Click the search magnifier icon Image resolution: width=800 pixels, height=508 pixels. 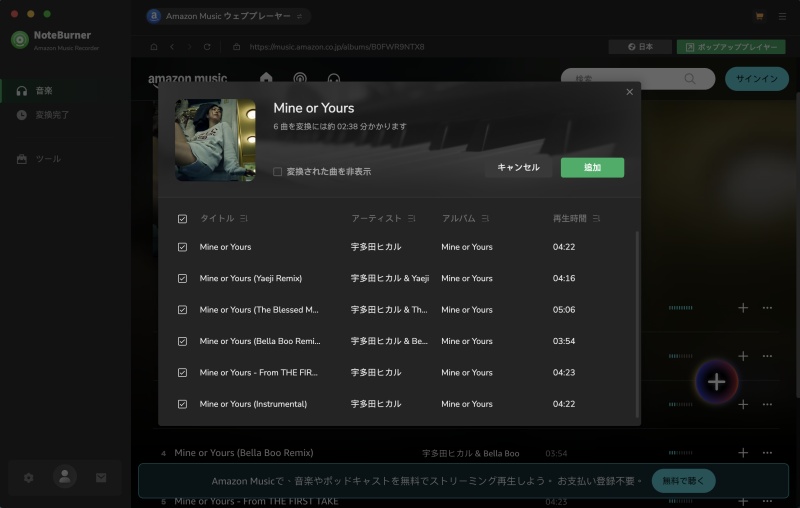point(690,79)
